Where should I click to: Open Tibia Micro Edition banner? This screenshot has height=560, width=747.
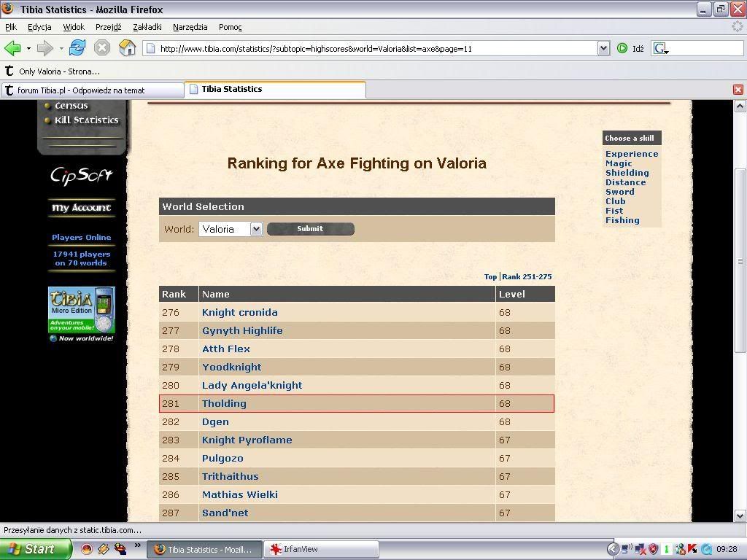82,310
